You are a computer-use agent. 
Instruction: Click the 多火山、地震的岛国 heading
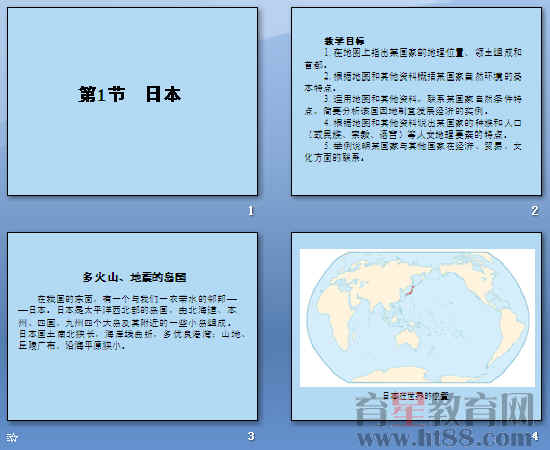coord(134,277)
